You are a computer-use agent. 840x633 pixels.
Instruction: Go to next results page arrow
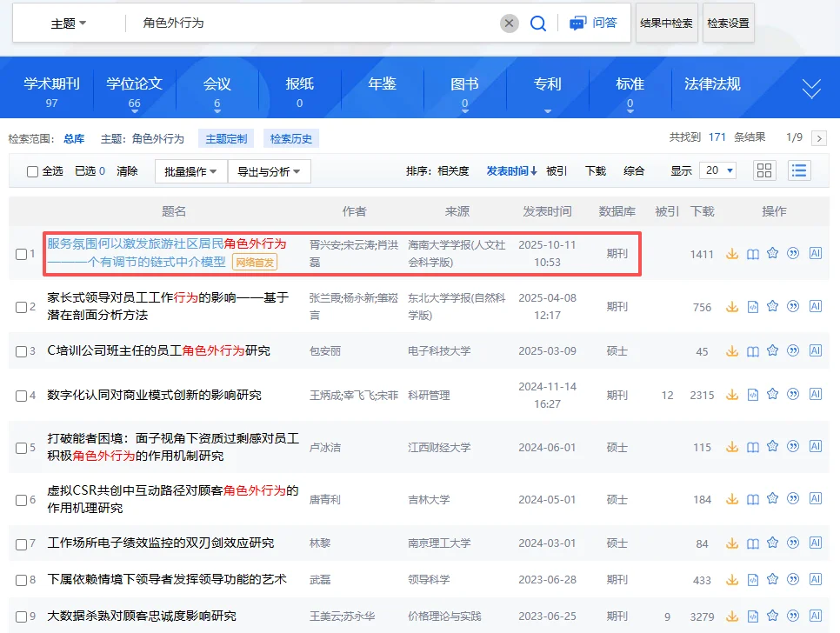point(818,138)
